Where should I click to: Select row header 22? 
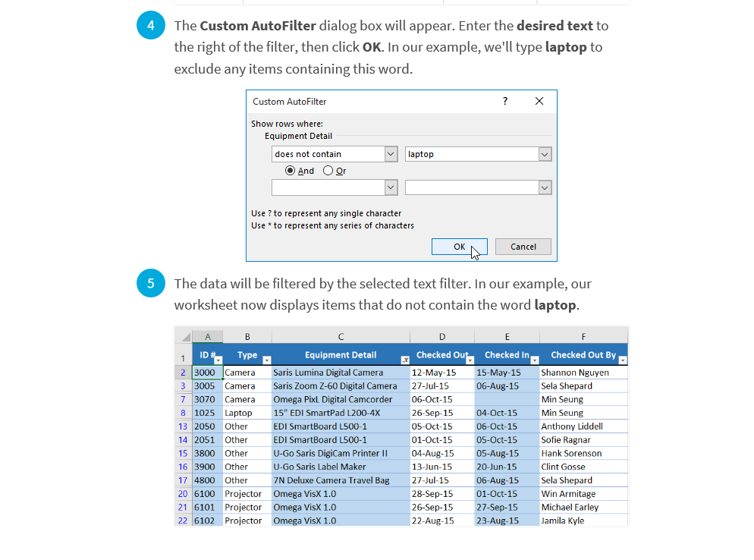184,521
